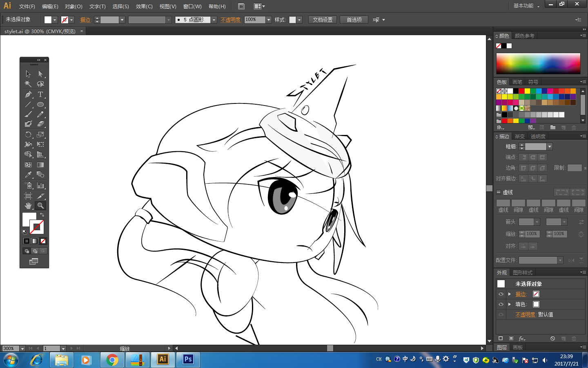Toggle miter join option beside 边角

pyautogui.click(x=523, y=168)
